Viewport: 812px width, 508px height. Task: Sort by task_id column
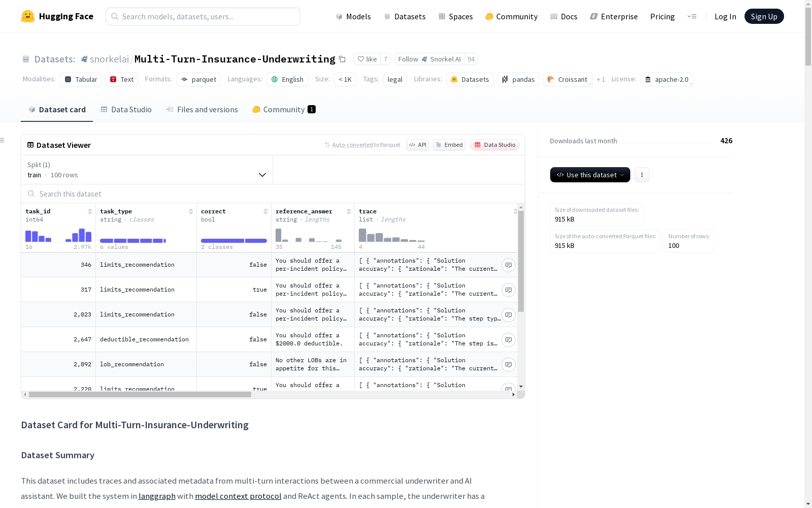pyautogui.click(x=90, y=211)
